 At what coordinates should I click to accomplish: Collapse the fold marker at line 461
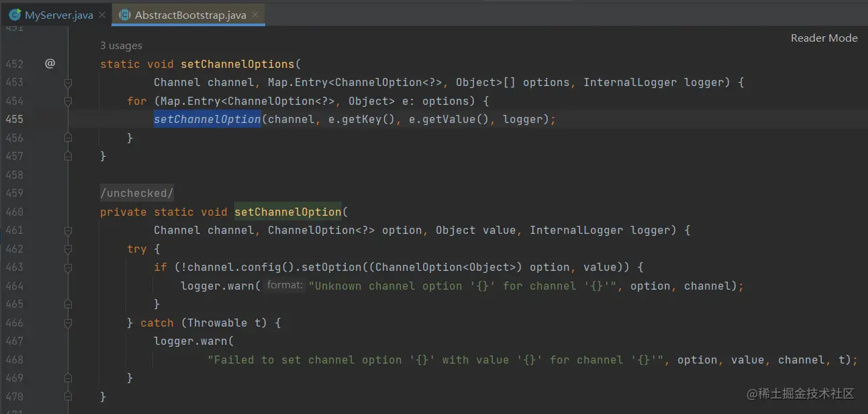[68, 231]
